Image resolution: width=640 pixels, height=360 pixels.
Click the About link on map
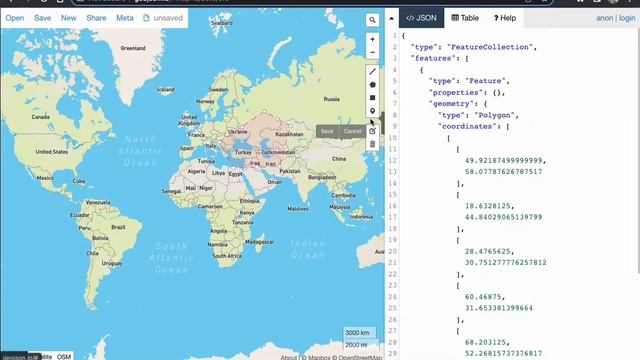289,358
